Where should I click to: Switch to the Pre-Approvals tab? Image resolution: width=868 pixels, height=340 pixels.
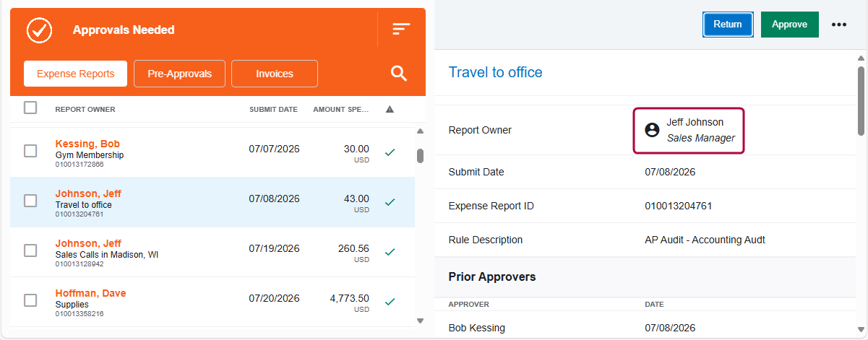pyautogui.click(x=179, y=74)
